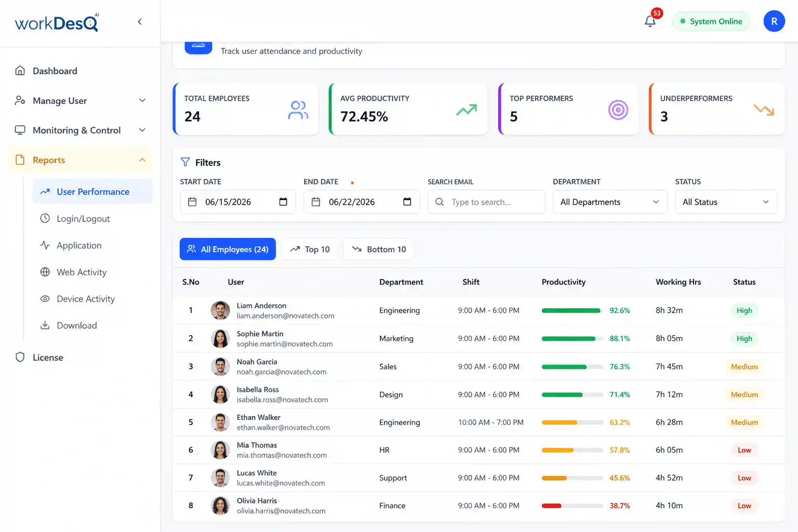
Task: Click the Device Activity eye icon
Action: click(x=45, y=299)
